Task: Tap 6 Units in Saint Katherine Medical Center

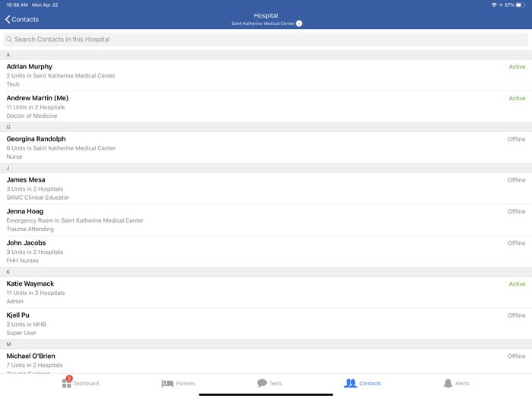Action: click(x=61, y=148)
